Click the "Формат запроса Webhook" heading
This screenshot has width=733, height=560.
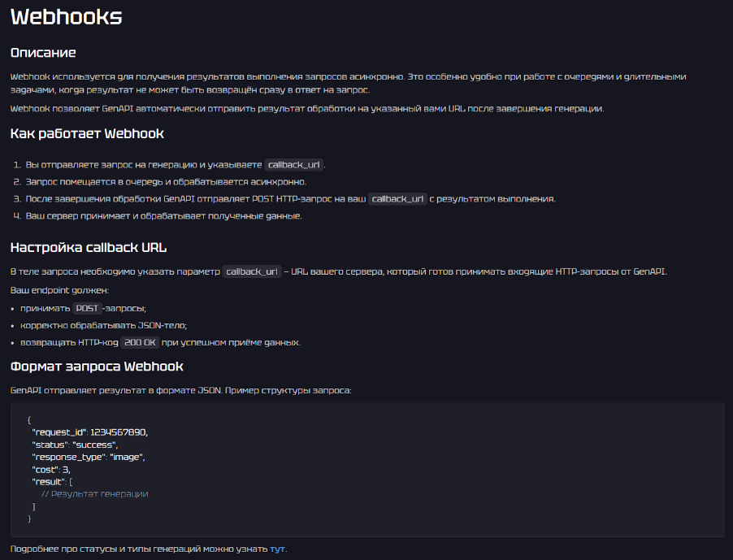97,367
